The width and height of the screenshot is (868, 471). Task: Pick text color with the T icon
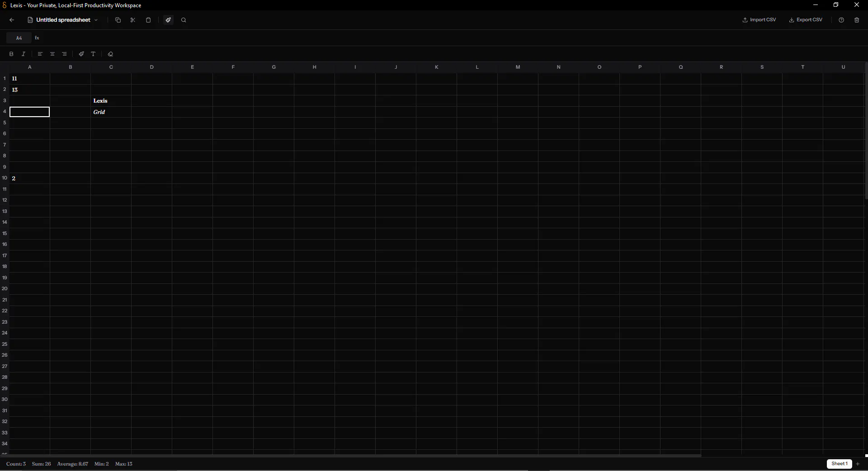click(94, 54)
